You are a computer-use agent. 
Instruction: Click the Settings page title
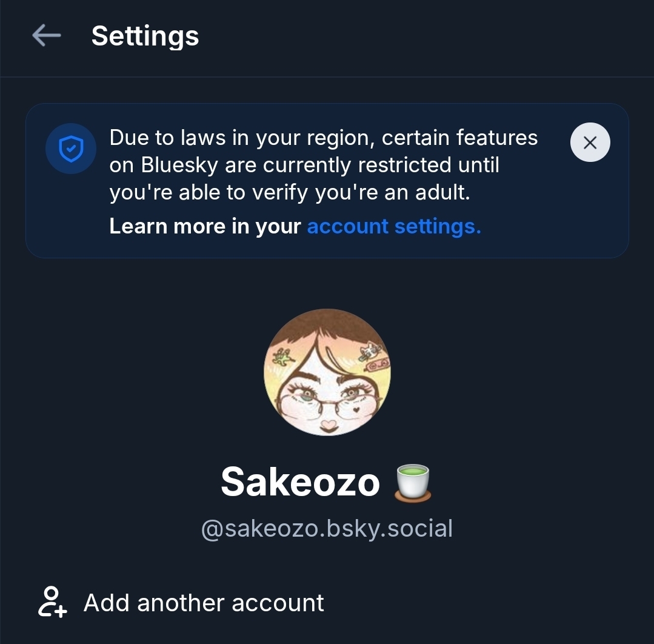point(145,36)
